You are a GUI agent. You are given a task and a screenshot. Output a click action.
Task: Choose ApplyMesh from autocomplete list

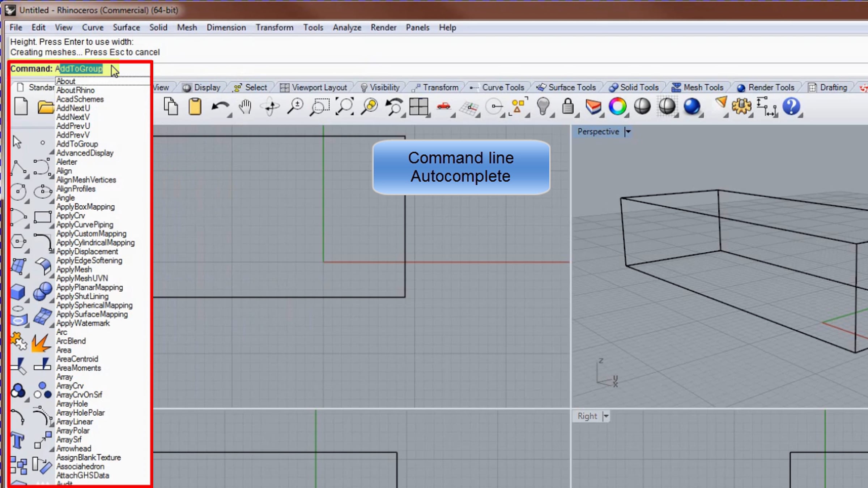74,269
